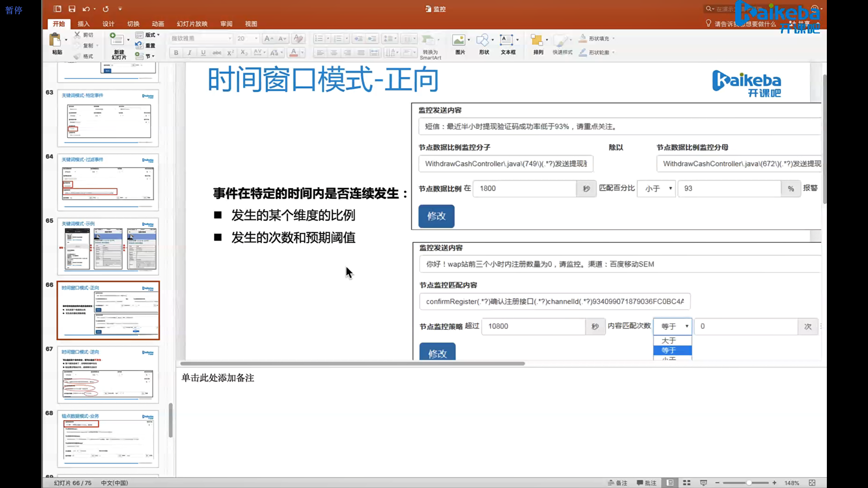Select the Text Box (文本框) tool
868x488 pixels.
click(506, 40)
